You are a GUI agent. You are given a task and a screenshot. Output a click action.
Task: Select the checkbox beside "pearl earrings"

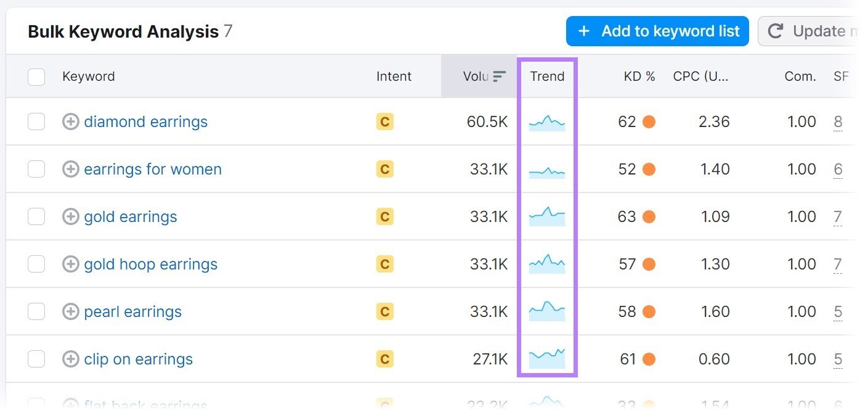[x=36, y=311]
